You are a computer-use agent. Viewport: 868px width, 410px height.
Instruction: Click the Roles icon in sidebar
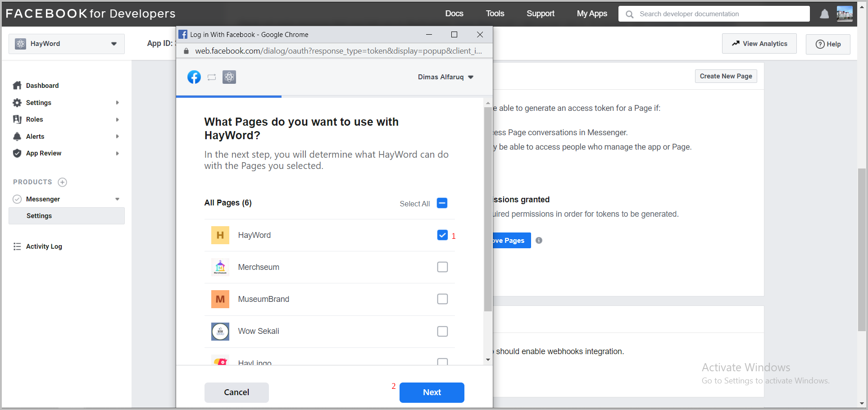[x=17, y=119]
